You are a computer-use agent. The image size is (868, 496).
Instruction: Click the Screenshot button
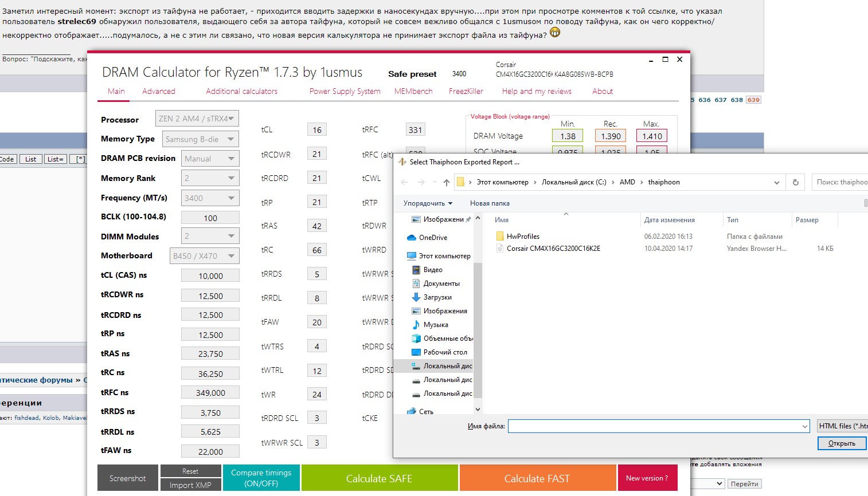pyautogui.click(x=128, y=478)
